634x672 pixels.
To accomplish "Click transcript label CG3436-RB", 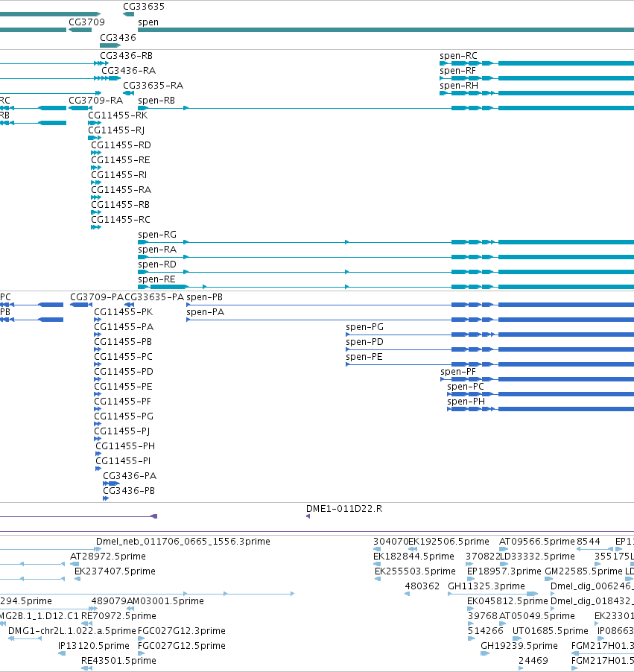I will point(126,56).
